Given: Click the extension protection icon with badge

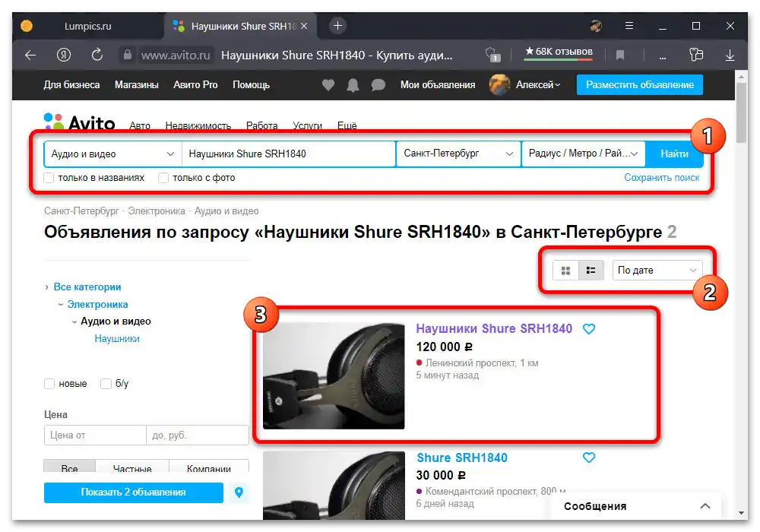Looking at the screenshot, I should pos(492,54).
